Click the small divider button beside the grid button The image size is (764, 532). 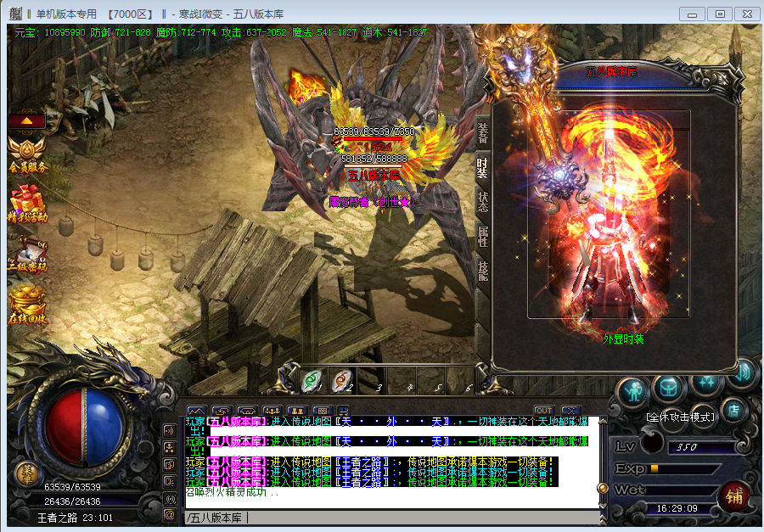344,412
